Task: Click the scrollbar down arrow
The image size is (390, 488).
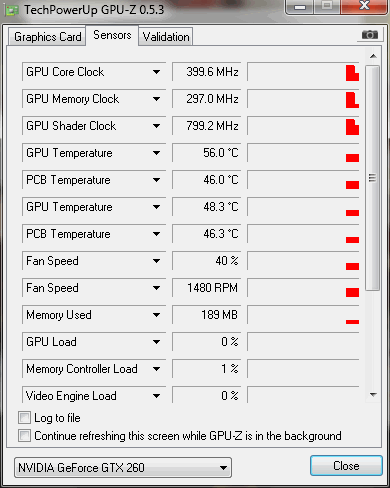Action: click(373, 395)
